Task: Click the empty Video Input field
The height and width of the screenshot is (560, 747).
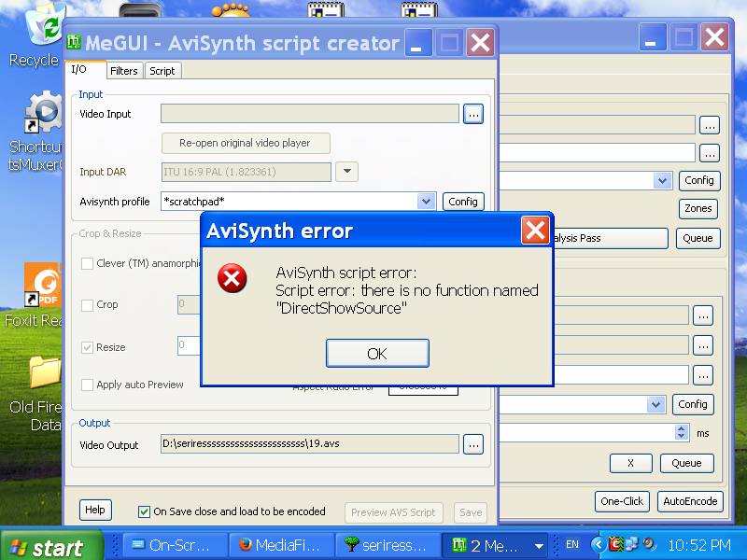Action: (310, 114)
